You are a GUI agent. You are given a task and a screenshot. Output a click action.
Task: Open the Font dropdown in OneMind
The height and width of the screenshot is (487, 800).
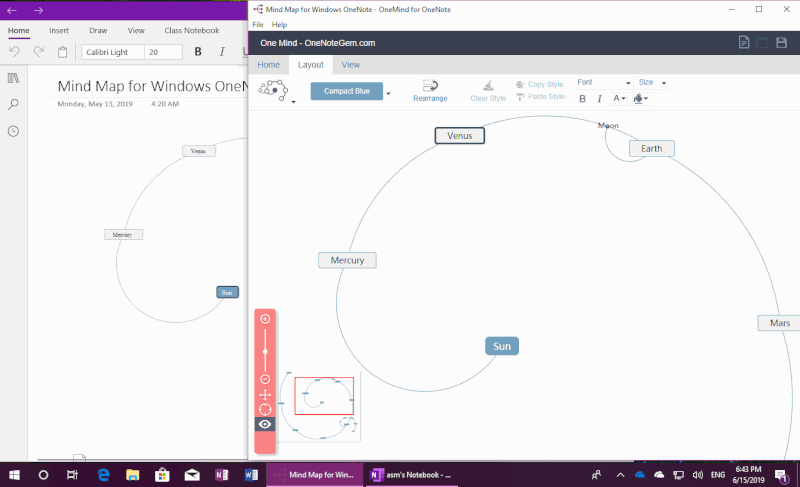pyautogui.click(x=604, y=83)
